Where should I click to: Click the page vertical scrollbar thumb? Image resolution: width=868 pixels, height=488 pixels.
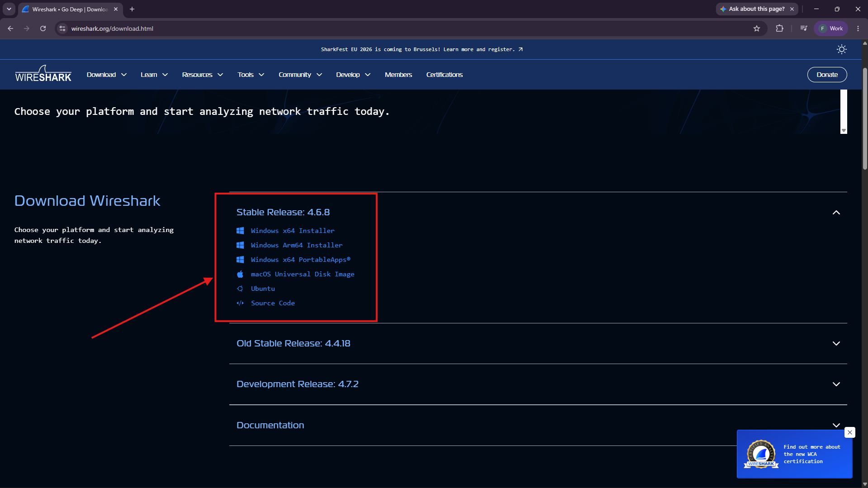(865, 118)
